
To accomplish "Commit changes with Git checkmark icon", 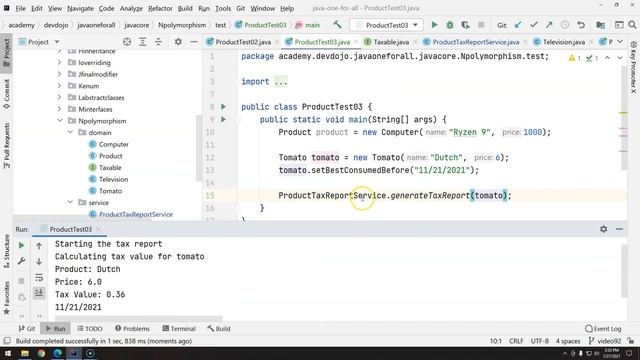I will pyautogui.click(x=533, y=25).
